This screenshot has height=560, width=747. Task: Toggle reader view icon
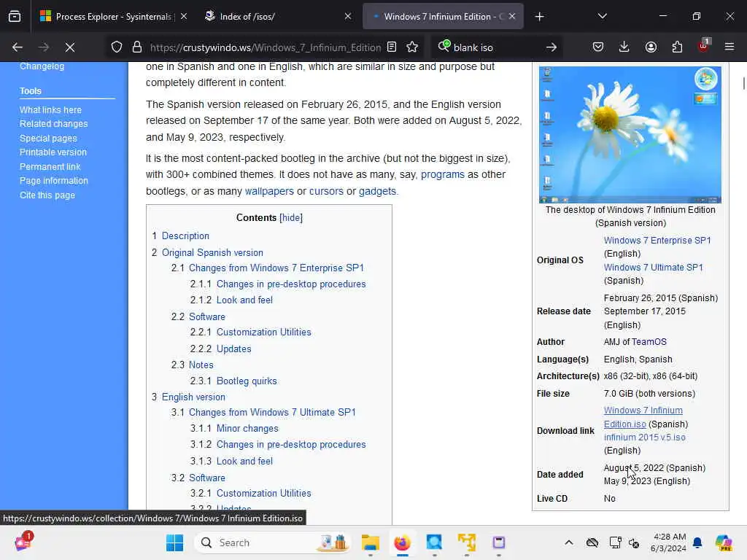(x=392, y=47)
